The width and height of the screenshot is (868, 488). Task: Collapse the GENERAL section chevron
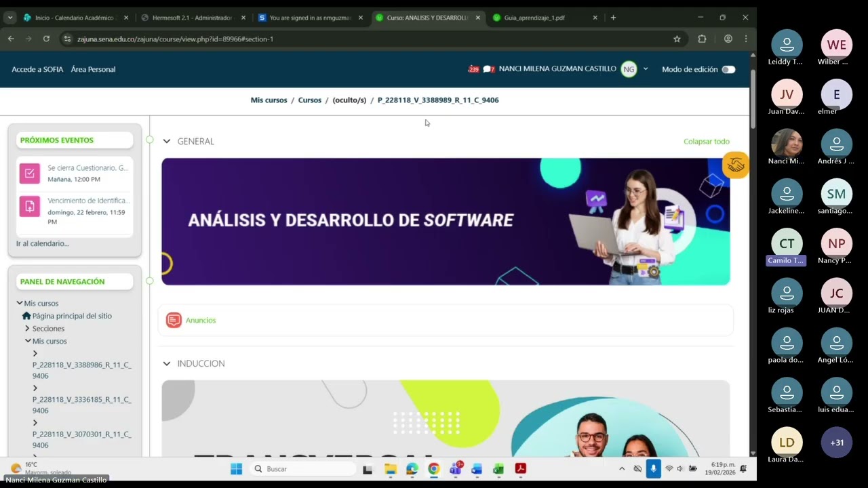pos(167,141)
